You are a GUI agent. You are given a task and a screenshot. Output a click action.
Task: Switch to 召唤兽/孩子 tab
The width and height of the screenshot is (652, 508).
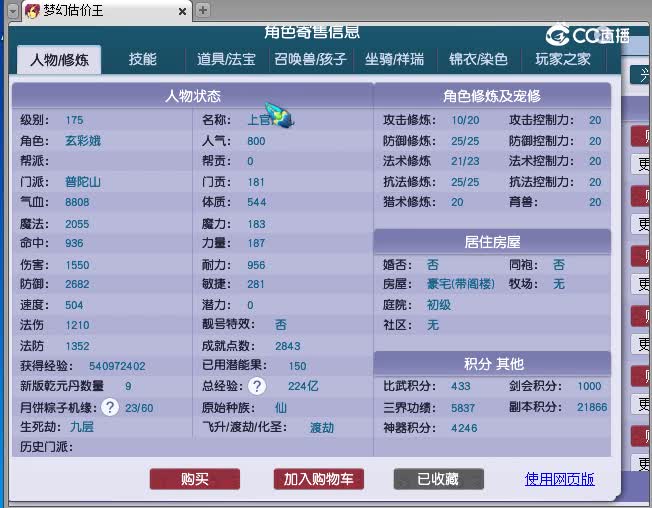pyautogui.click(x=310, y=59)
